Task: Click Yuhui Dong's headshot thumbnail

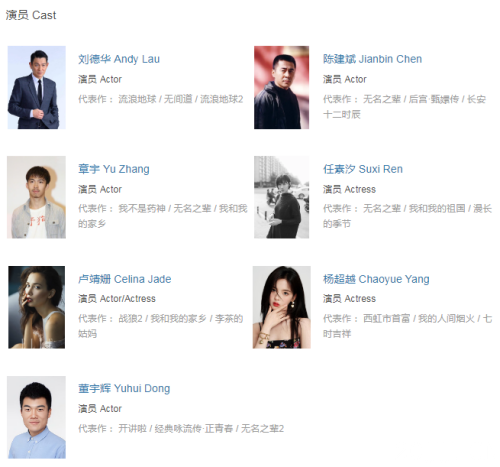Action: [36, 417]
